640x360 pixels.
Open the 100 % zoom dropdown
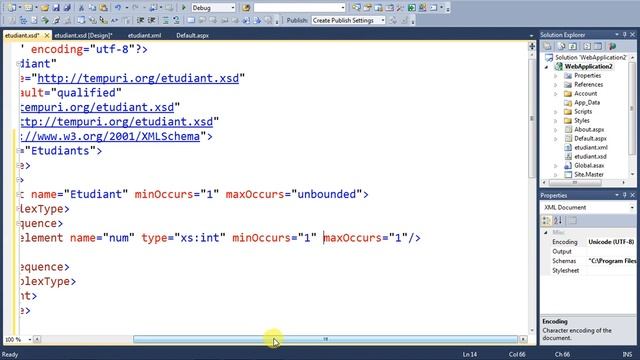click(x=29, y=339)
